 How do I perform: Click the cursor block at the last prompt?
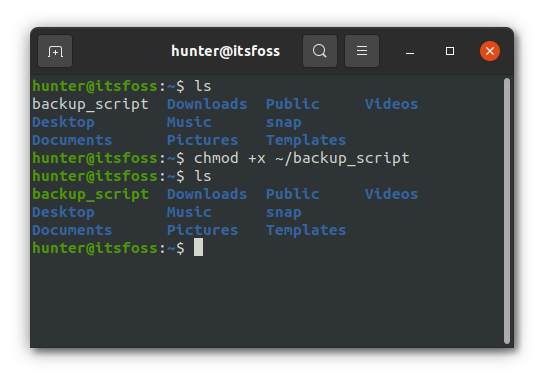pyautogui.click(x=199, y=247)
